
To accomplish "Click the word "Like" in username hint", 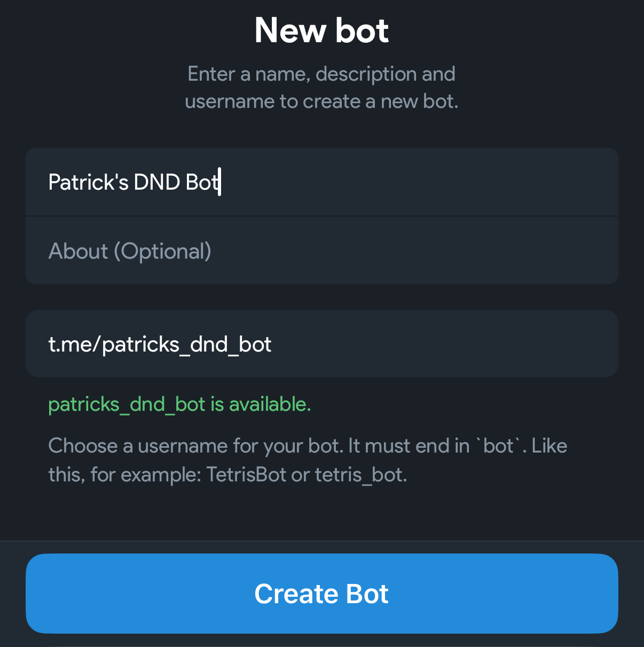I will 549,446.
